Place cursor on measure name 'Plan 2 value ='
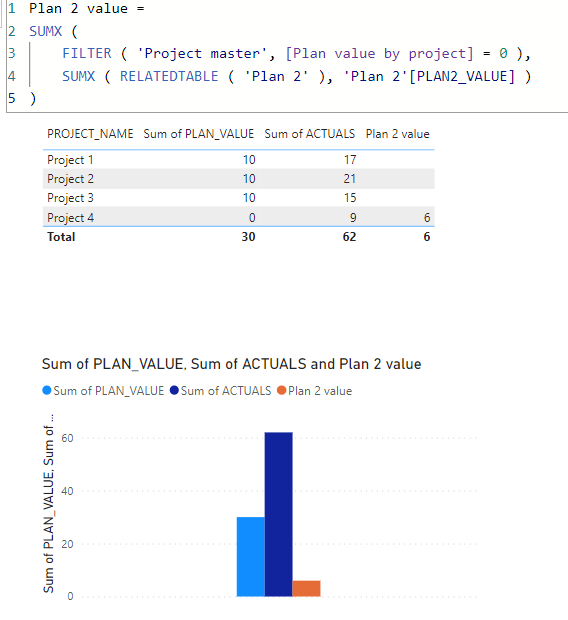 pyautogui.click(x=87, y=9)
